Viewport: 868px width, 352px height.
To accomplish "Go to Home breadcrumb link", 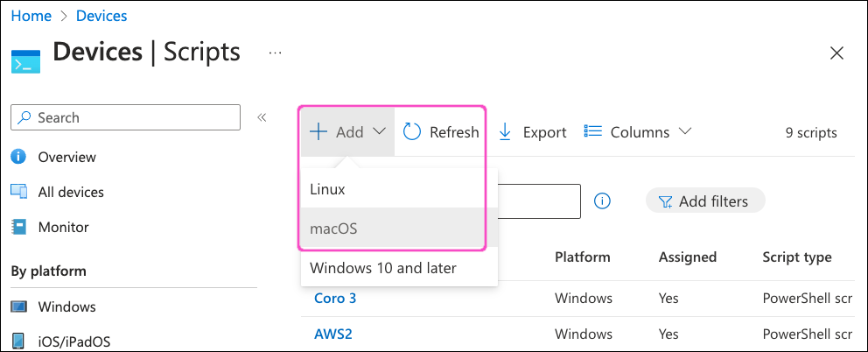I will [29, 16].
